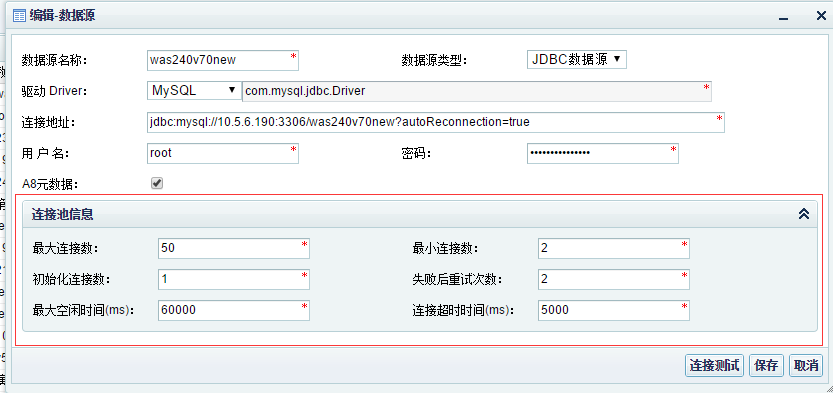
Task: Toggle the A8元数据 checkbox
Action: click(157, 183)
